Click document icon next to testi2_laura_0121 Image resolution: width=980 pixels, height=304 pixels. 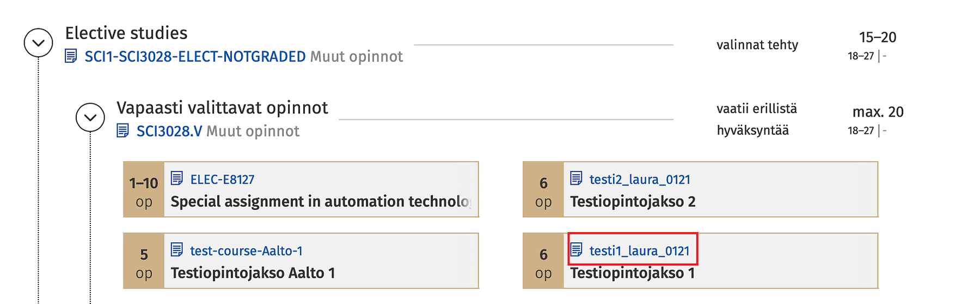click(576, 178)
